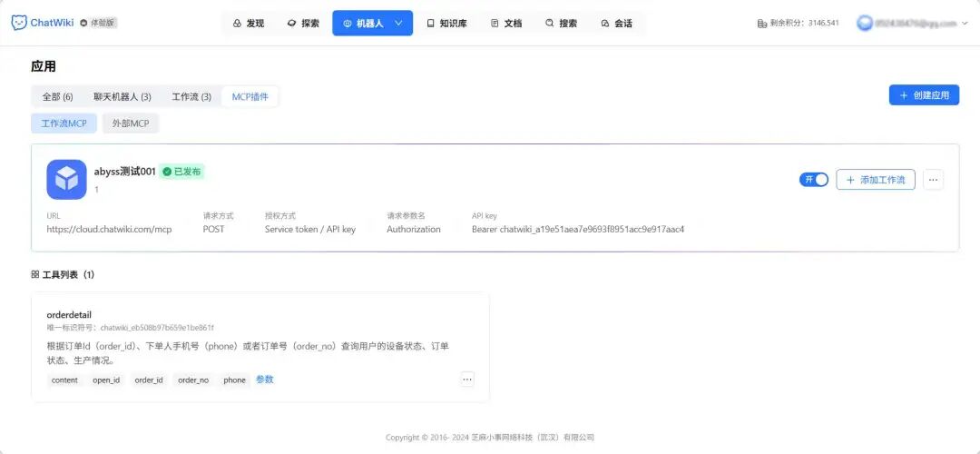
Task: Toggle the abyss测试001 MCP switch off
Action: (x=813, y=180)
